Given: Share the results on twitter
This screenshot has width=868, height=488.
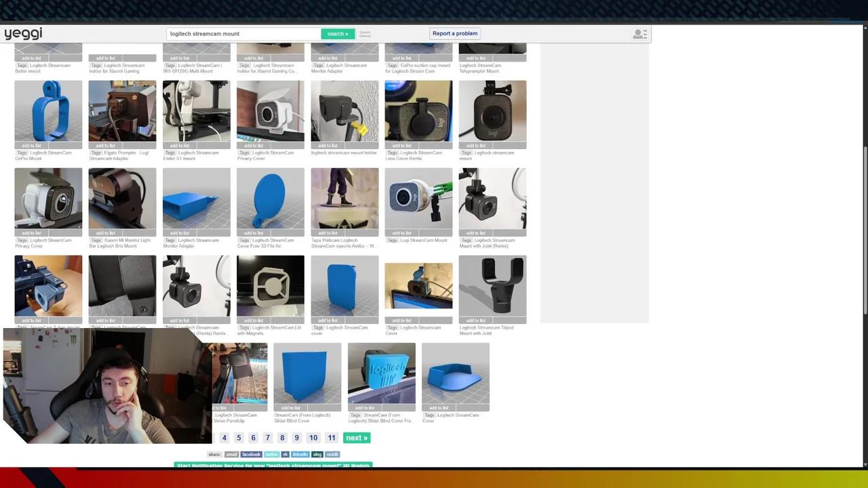Looking at the screenshot, I should tap(271, 454).
